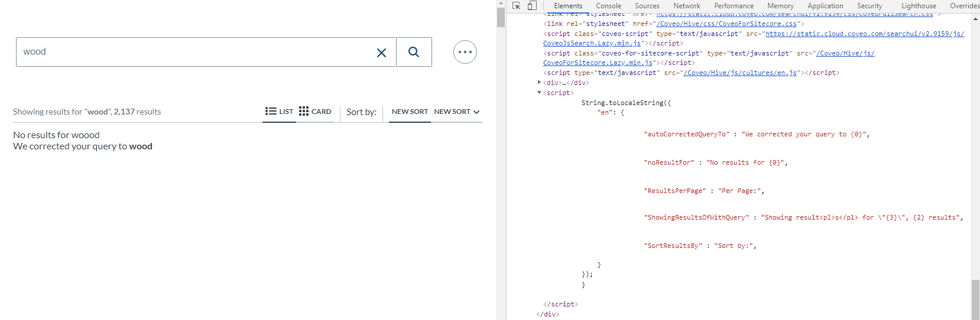Screen dimensions: 980x320
Task: Open the Memory tab
Action: [781, 6]
